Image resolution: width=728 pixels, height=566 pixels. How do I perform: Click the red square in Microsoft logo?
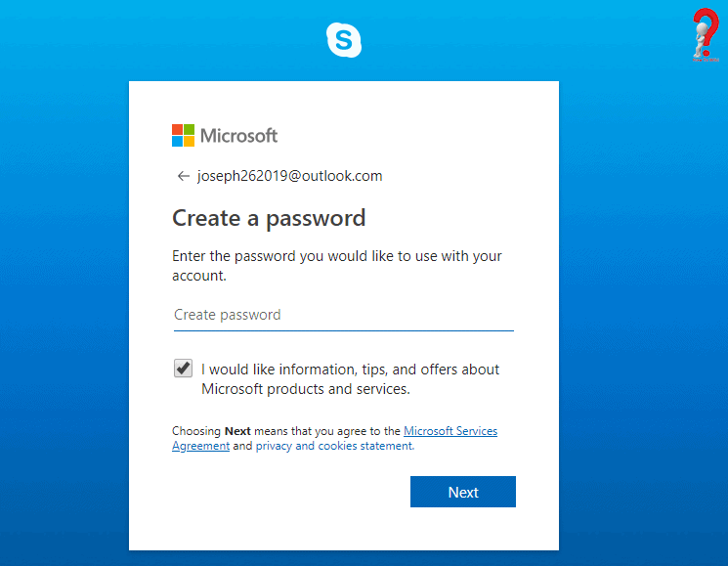pyautogui.click(x=177, y=129)
